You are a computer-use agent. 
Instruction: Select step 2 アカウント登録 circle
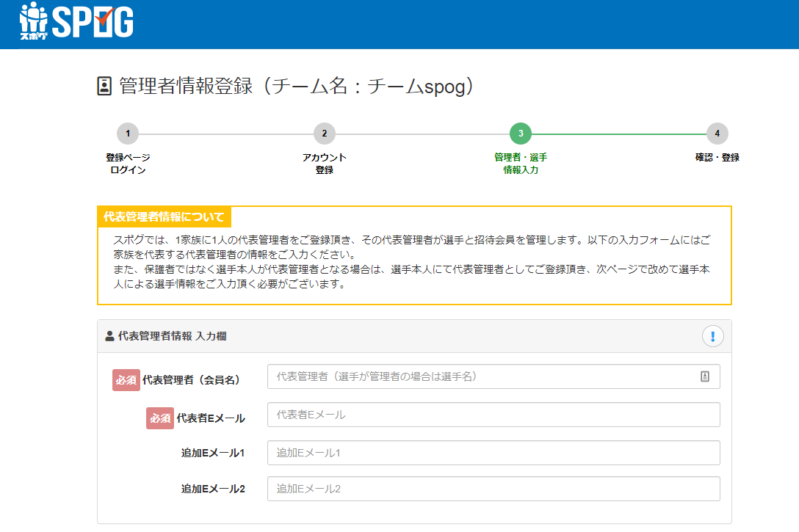pyautogui.click(x=323, y=134)
